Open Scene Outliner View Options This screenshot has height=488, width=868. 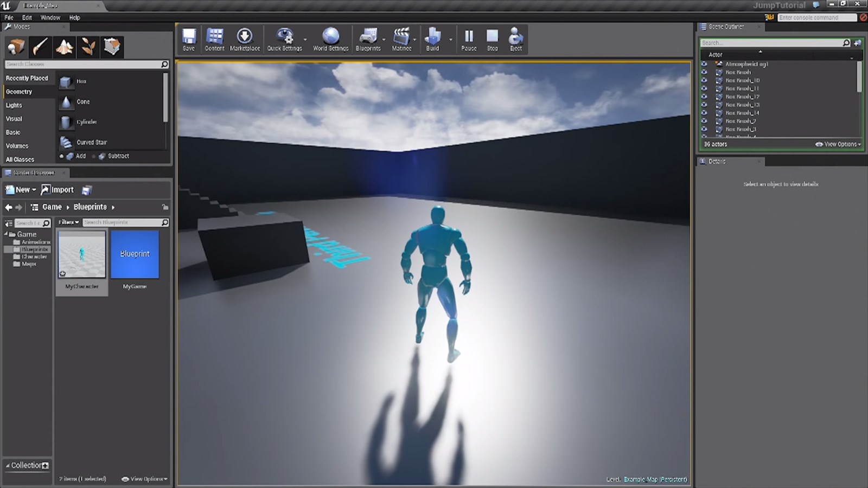coord(838,144)
